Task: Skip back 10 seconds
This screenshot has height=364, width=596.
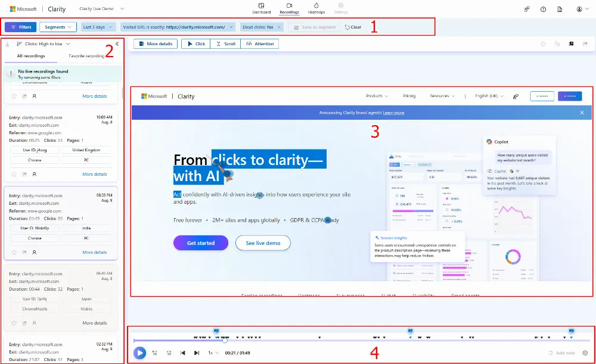Action: click(x=155, y=353)
